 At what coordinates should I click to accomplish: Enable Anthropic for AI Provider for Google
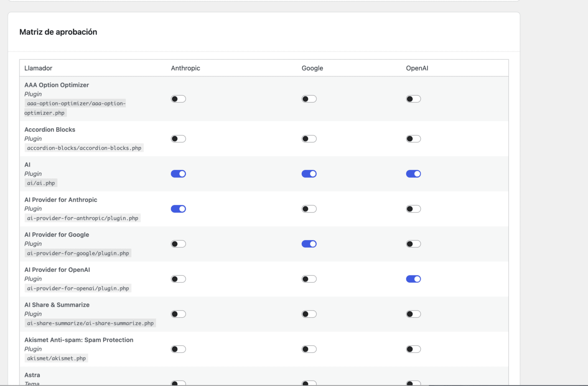pyautogui.click(x=178, y=244)
